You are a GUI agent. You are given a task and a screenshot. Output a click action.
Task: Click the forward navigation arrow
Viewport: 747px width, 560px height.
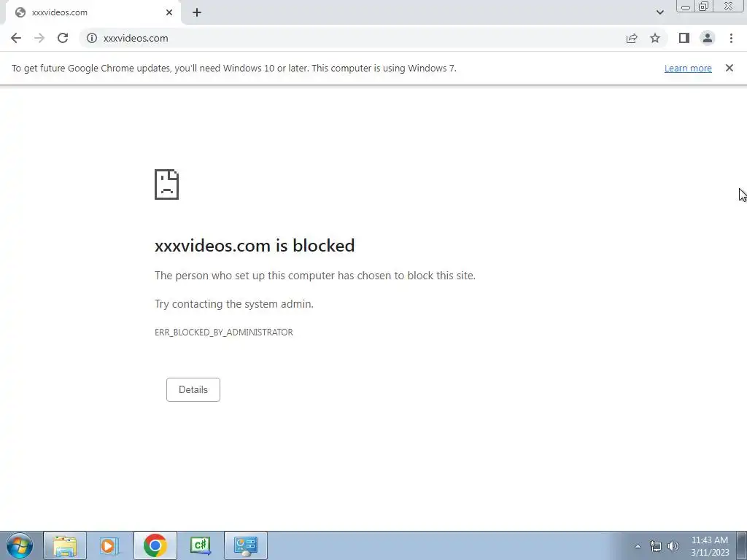click(39, 38)
